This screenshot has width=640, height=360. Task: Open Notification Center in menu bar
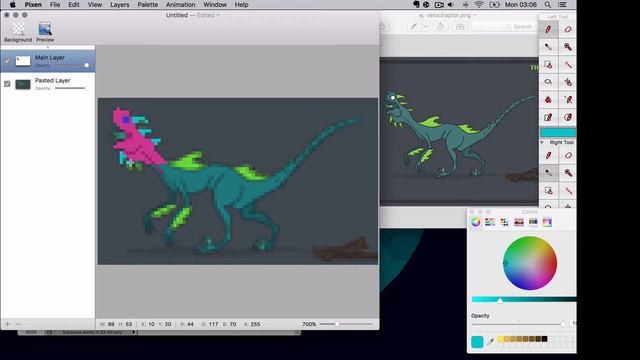[x=562, y=4]
